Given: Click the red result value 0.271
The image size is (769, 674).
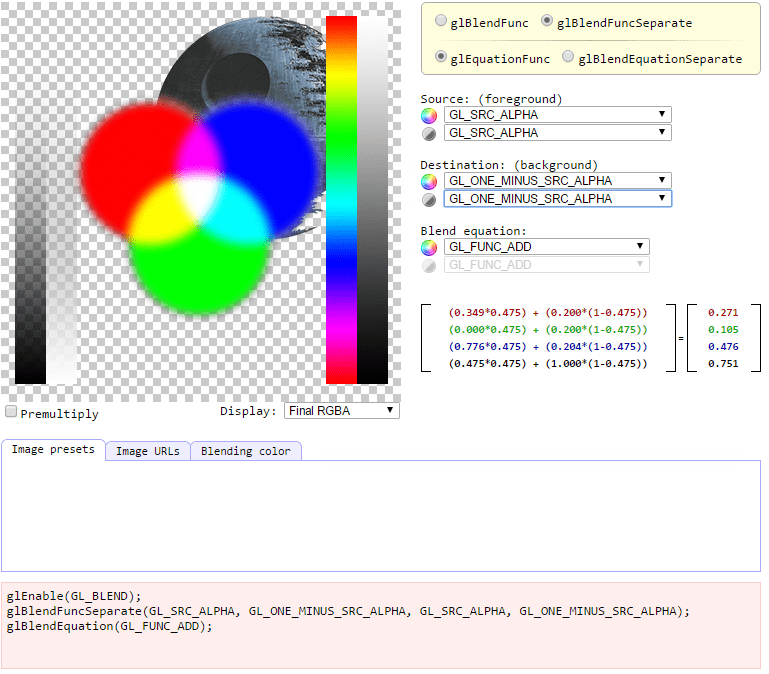Looking at the screenshot, I should tap(723, 313).
